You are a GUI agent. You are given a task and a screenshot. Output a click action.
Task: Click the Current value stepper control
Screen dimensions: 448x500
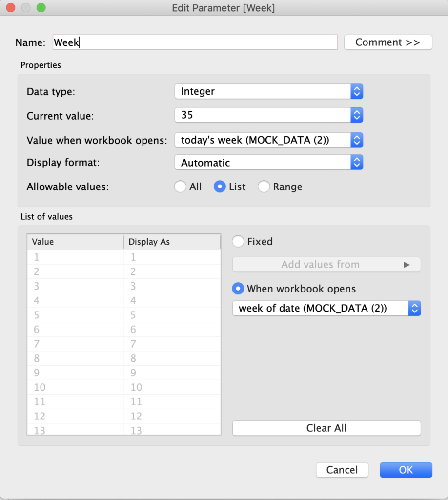click(x=357, y=116)
